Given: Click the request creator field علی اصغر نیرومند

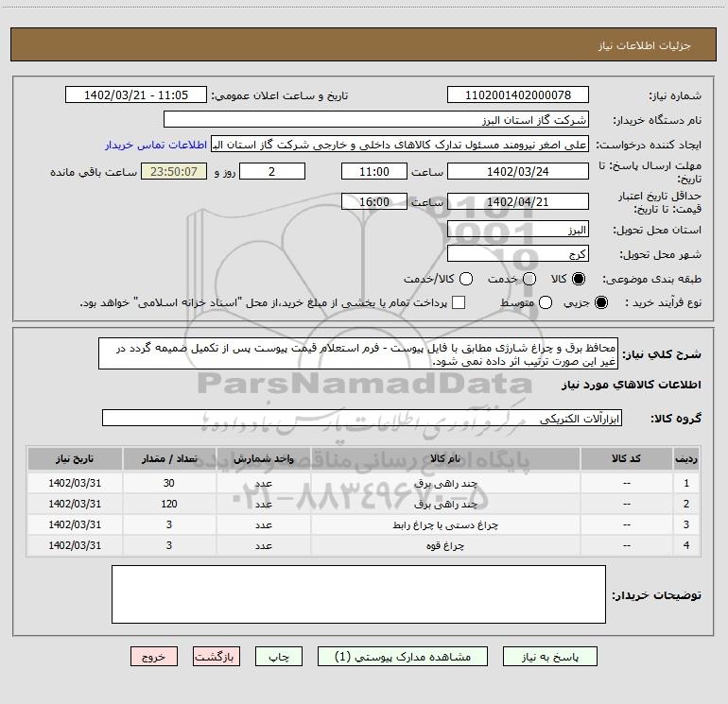Looking at the screenshot, I should click(400, 144).
